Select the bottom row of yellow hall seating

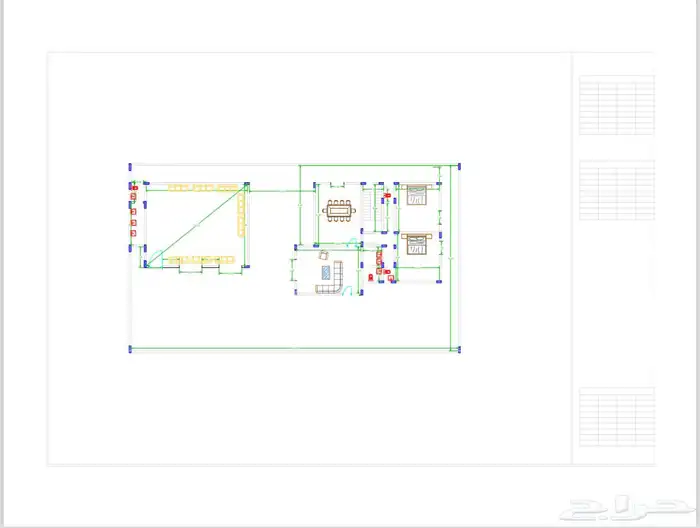[203, 261]
